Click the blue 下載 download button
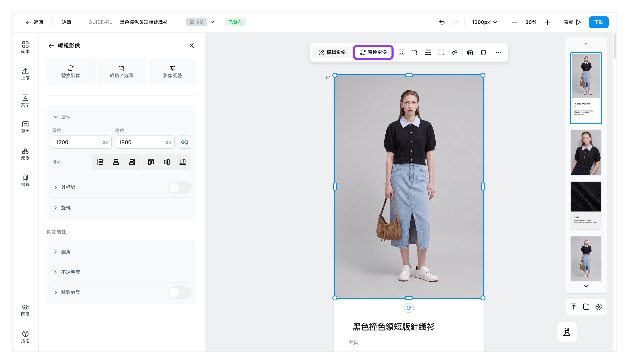Viewport: 629px width, 364px height. point(599,22)
